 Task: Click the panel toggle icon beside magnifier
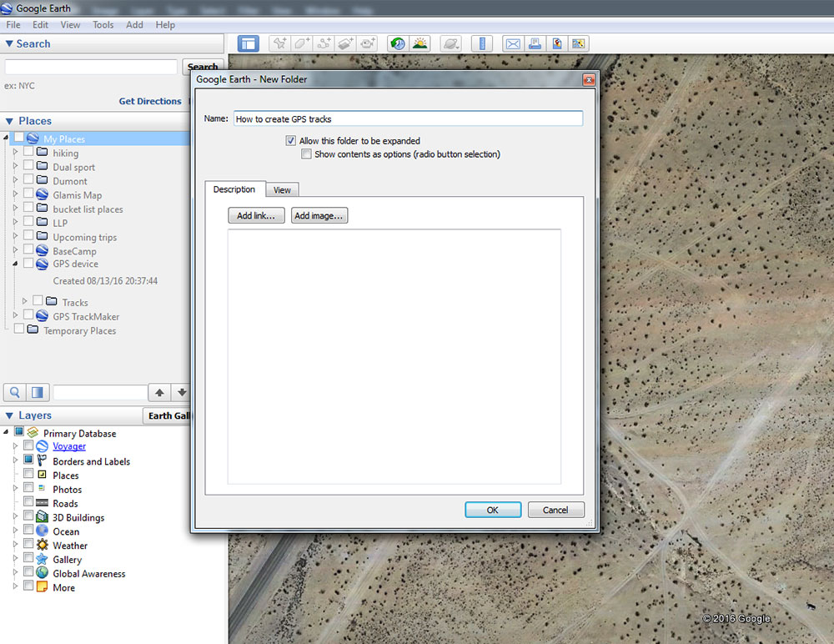38,392
